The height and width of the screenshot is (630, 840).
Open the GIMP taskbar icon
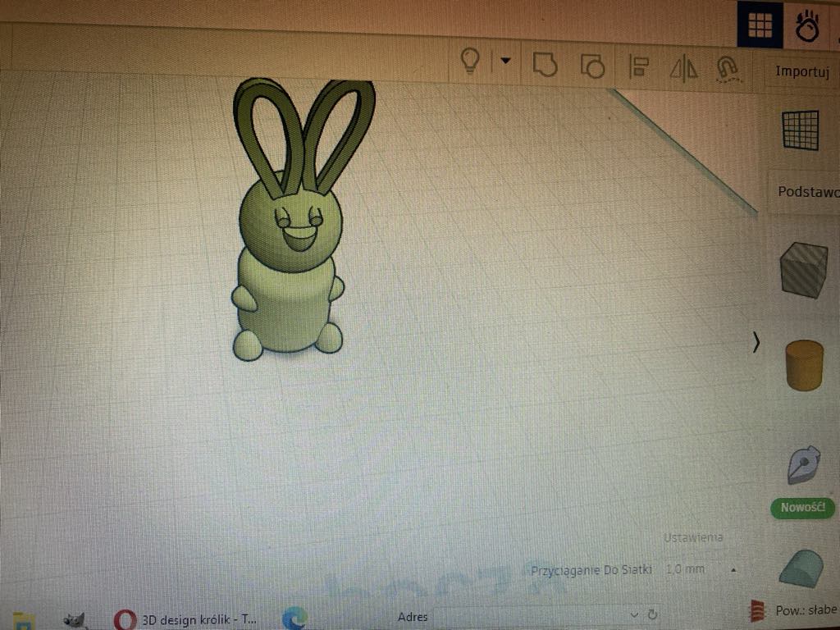tap(75, 620)
